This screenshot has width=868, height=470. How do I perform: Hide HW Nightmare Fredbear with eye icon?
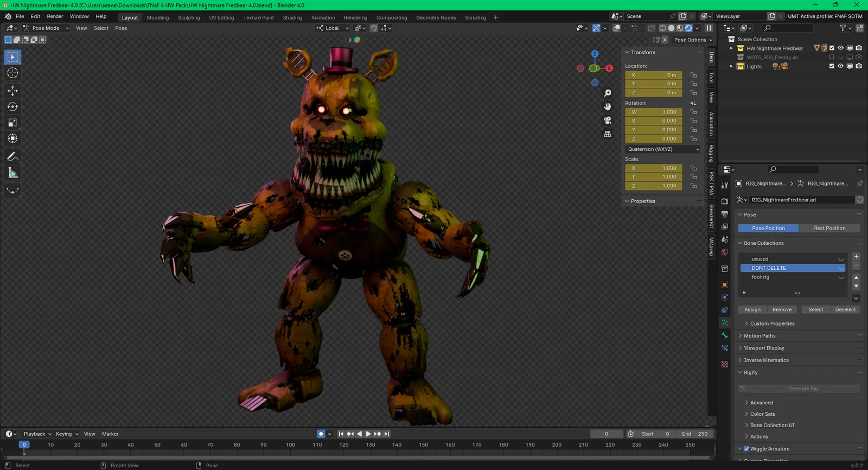tap(840, 48)
